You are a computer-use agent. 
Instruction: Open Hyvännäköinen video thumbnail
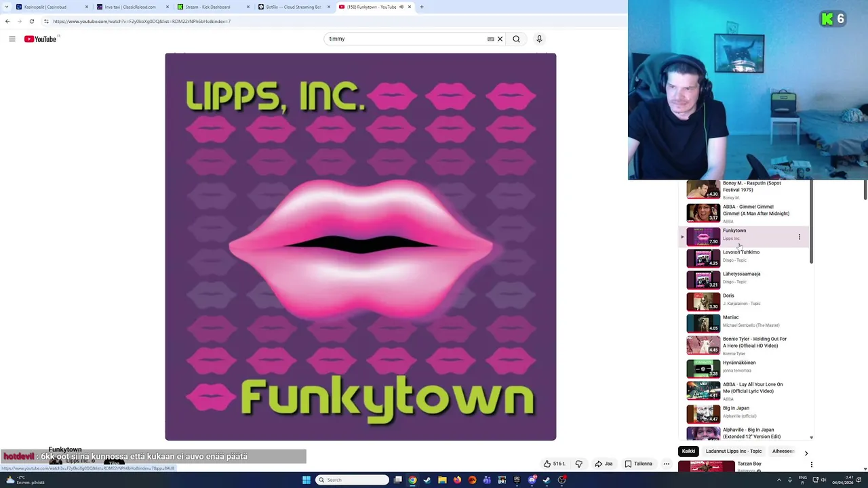click(703, 368)
